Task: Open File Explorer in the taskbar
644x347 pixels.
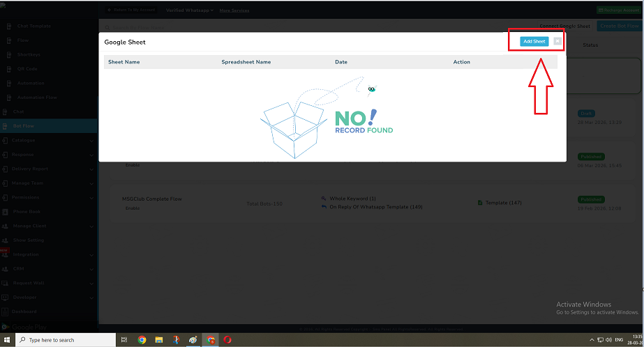Action: (x=160, y=340)
